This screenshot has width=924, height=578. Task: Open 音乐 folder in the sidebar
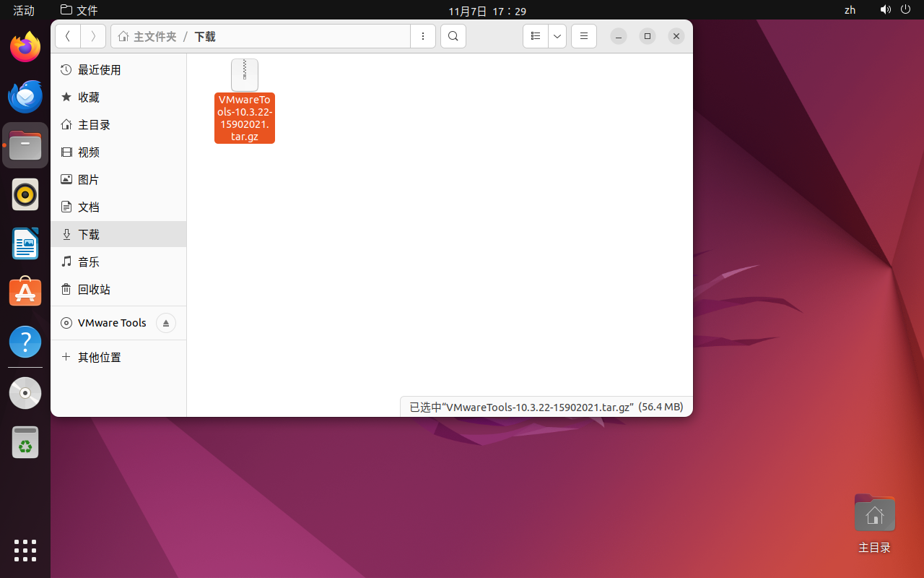(118, 262)
